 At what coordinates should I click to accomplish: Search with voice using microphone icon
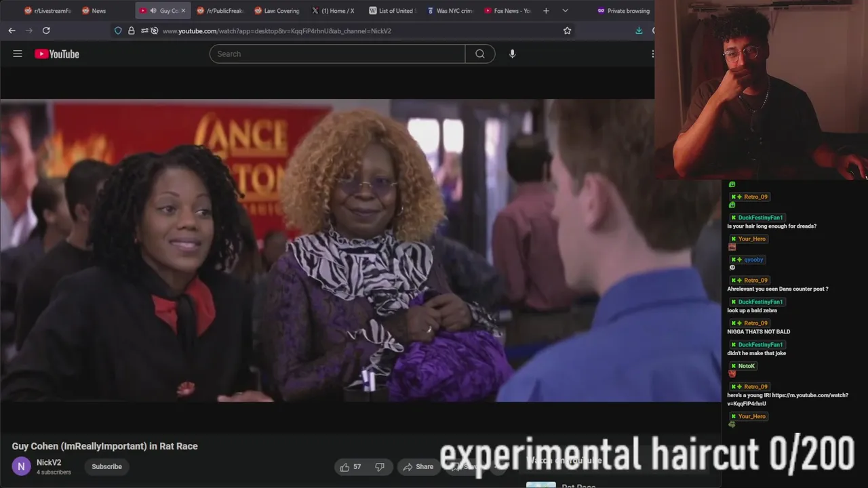(513, 54)
